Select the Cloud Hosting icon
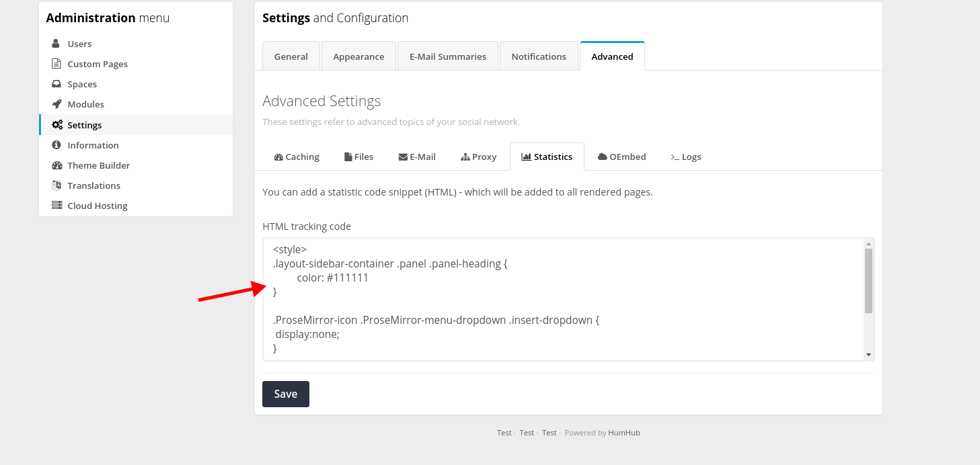Image resolution: width=980 pixels, height=465 pixels. pyautogui.click(x=56, y=205)
